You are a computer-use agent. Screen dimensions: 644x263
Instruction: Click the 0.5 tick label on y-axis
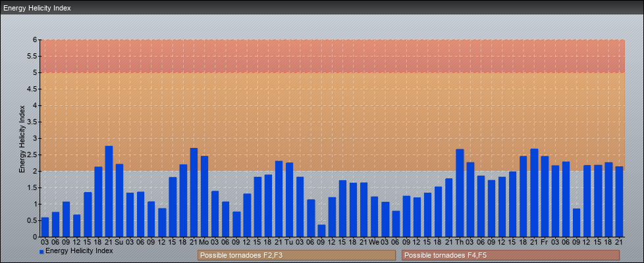33,220
